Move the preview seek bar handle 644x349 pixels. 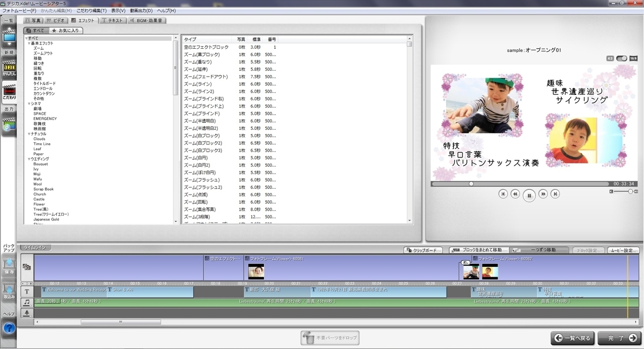click(x=471, y=184)
